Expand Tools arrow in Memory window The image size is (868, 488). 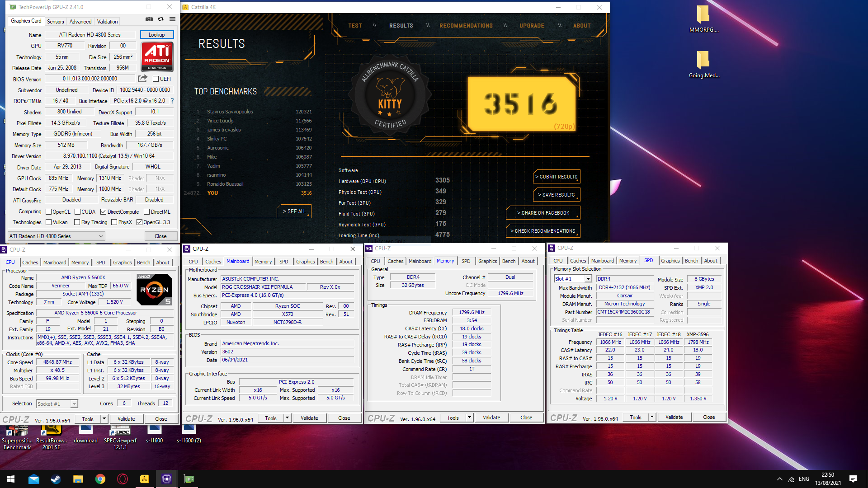point(469,418)
